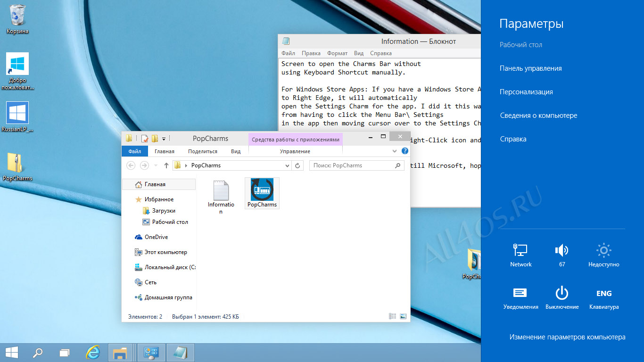Click the volume icon showing 67
The width and height of the screenshot is (644, 362).
(x=562, y=255)
